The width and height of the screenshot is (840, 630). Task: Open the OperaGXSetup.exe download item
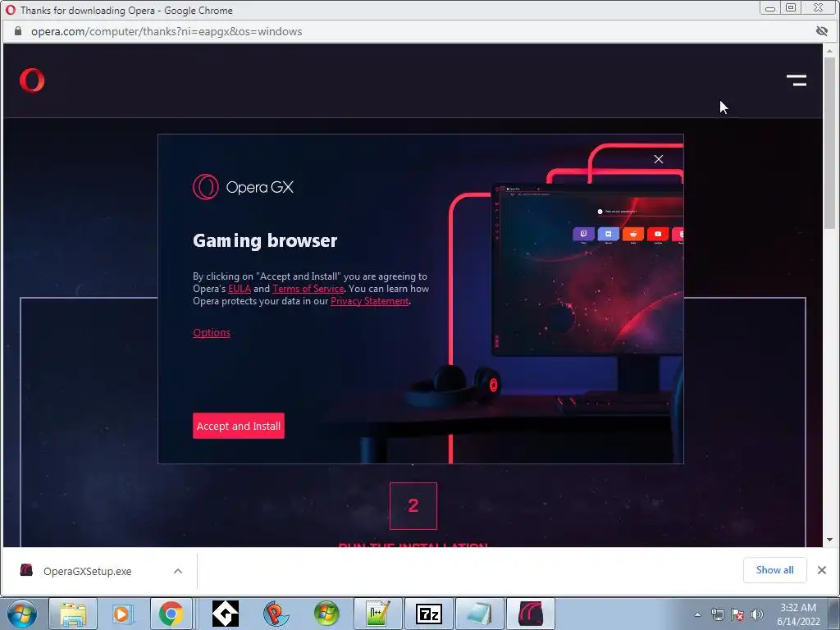[87, 571]
